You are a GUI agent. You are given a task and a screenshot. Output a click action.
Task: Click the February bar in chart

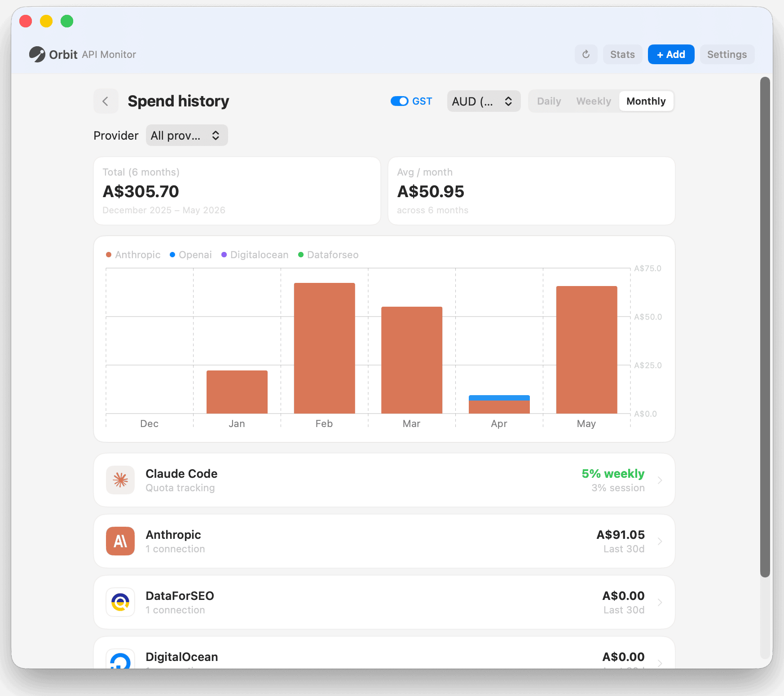point(324,348)
